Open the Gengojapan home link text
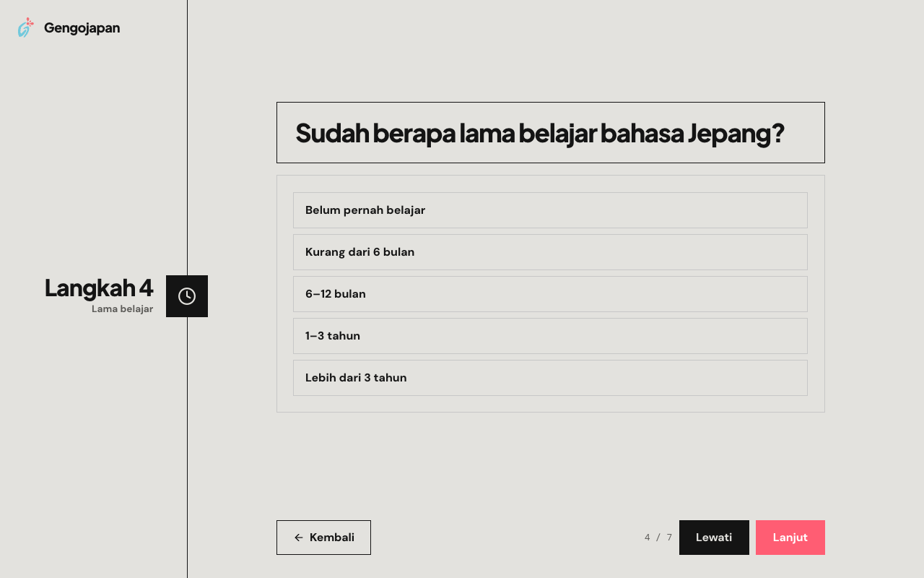The height and width of the screenshot is (578, 924). [x=82, y=28]
